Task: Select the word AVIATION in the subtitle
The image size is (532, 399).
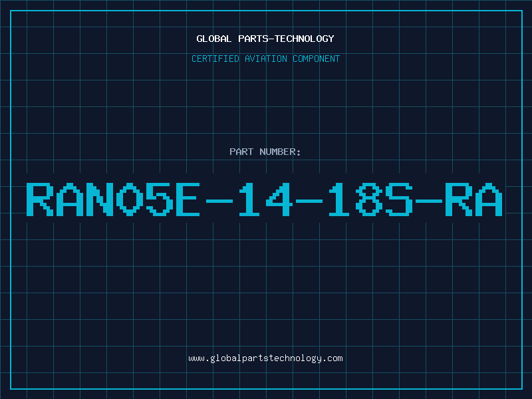Action: pos(266,59)
